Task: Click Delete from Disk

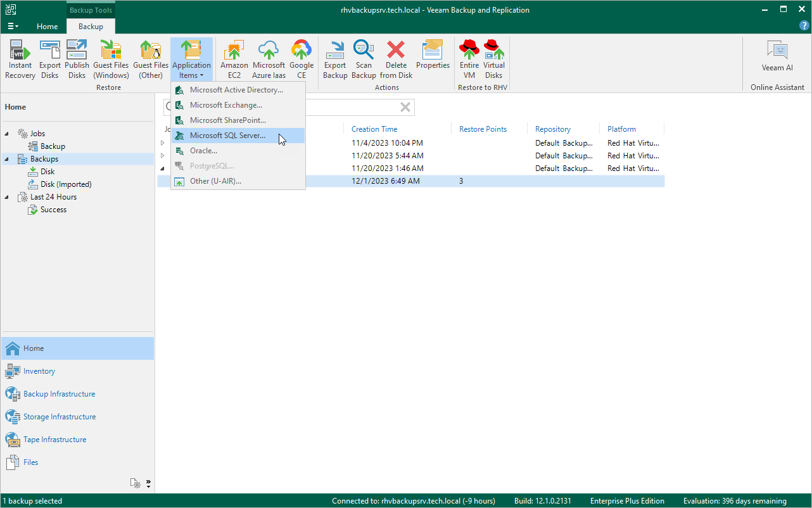Action: coord(396,59)
